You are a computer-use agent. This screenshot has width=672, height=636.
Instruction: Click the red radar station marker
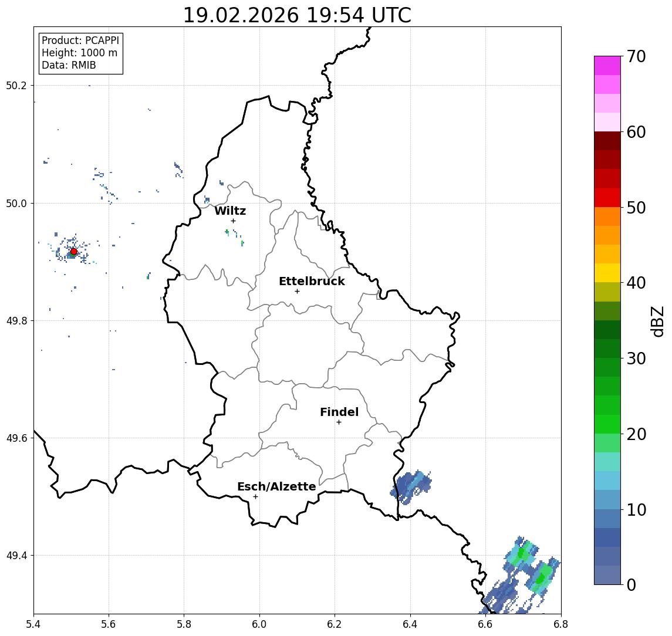point(74,252)
